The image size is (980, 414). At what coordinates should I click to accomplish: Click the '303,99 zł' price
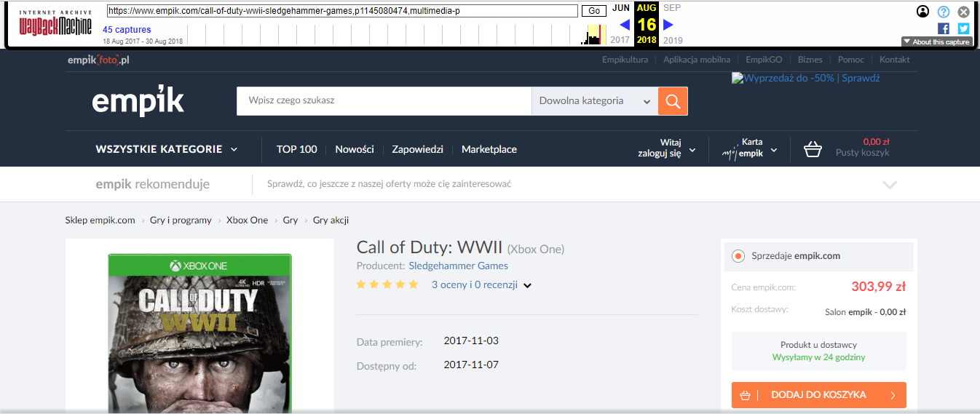[879, 287]
